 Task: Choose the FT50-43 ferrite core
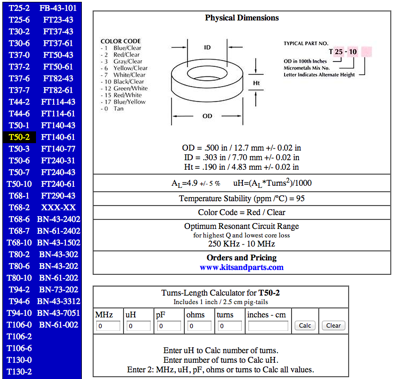pos(58,55)
